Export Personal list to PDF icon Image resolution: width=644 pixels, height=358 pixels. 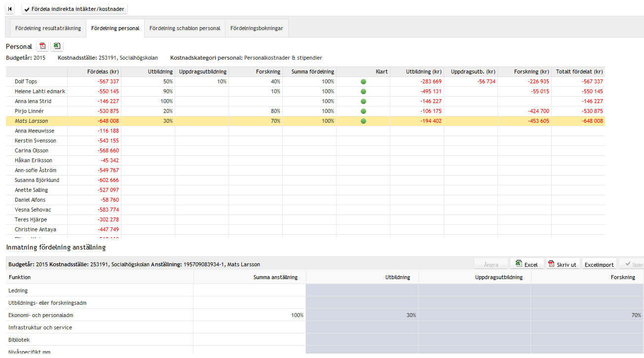pos(42,46)
